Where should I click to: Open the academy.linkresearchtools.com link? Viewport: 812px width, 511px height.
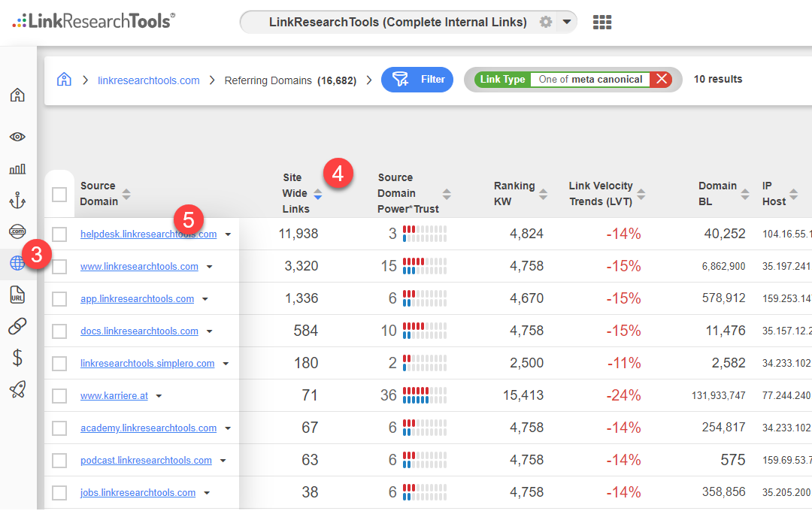149,428
